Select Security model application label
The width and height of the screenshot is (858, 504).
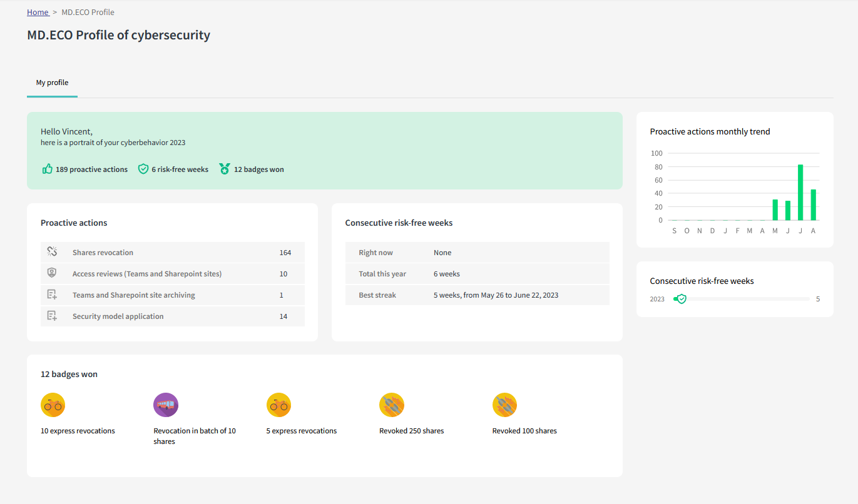tap(118, 316)
